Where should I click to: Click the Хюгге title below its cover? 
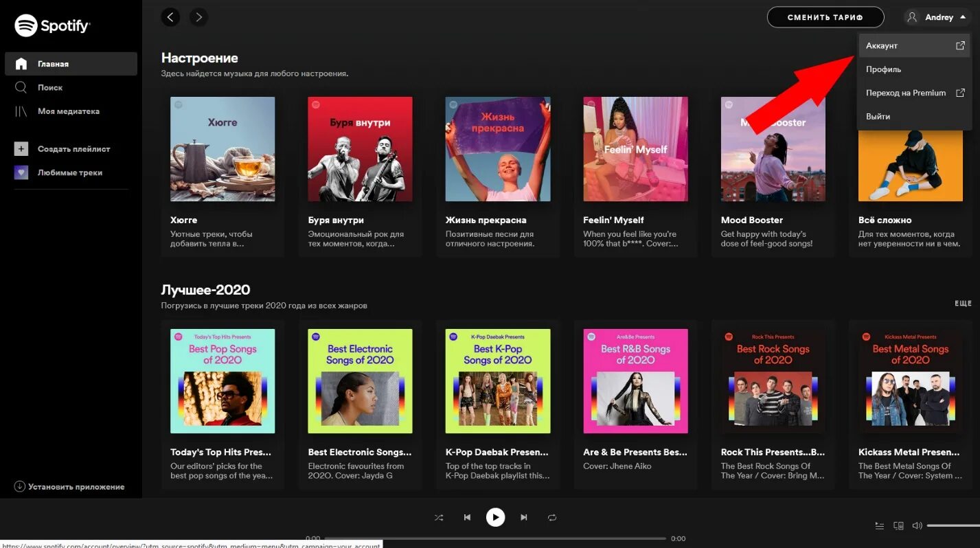tap(183, 220)
